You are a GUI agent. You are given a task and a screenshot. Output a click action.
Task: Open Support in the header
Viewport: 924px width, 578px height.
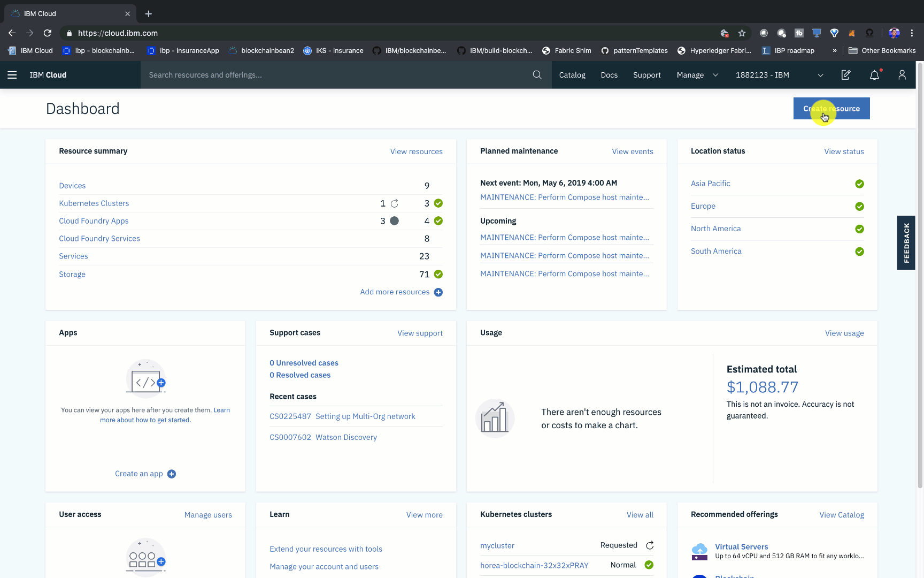[x=646, y=75]
